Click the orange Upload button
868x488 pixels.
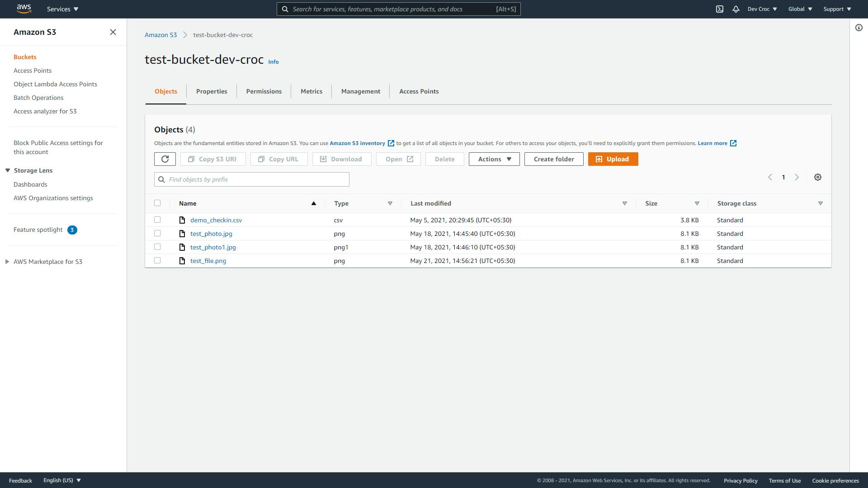click(x=613, y=159)
